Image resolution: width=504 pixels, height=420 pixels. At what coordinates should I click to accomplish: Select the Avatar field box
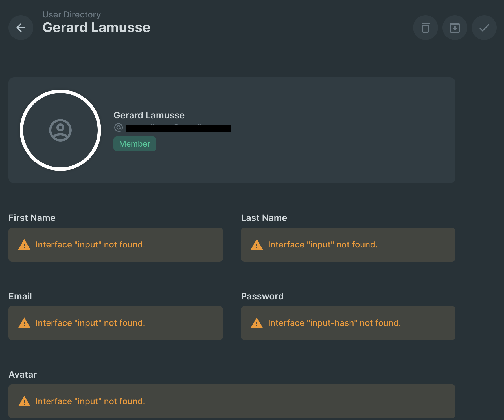point(232,401)
